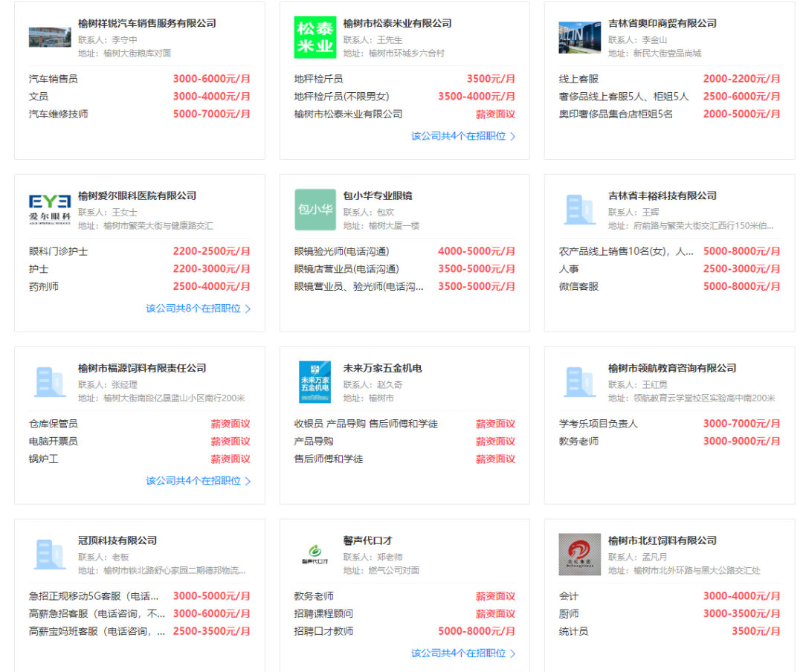
Task: Open company title 馨声代口才
Action: 368,540
